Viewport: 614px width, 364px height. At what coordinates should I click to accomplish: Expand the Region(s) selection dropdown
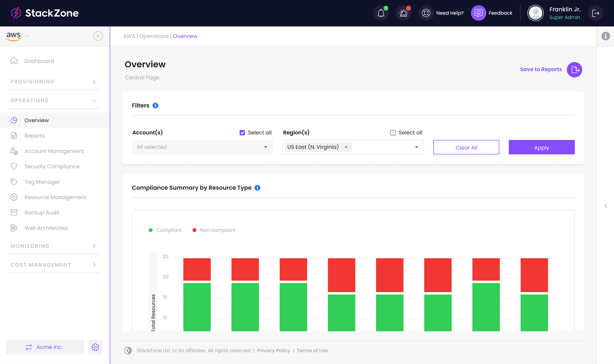tap(416, 147)
